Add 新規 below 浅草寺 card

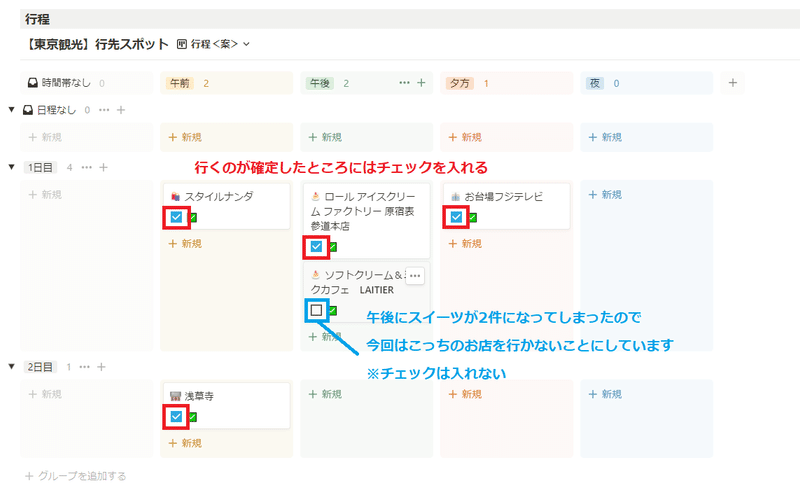[186, 443]
